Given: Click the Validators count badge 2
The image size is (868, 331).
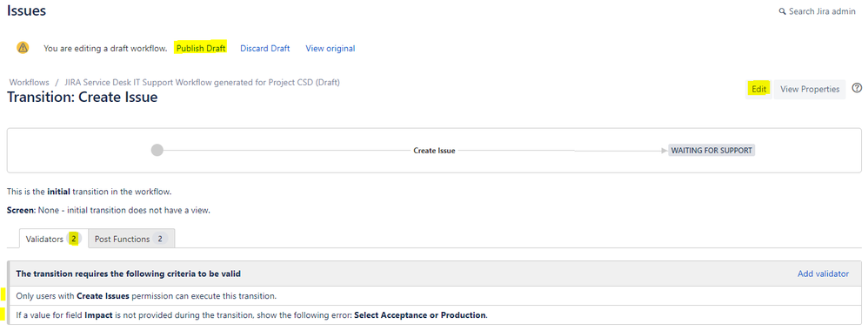Looking at the screenshot, I should (x=73, y=239).
